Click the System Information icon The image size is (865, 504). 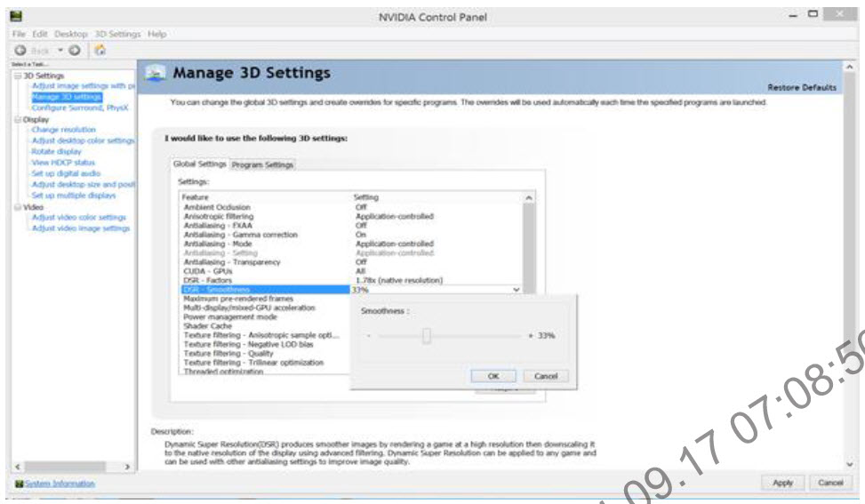pos(20,484)
